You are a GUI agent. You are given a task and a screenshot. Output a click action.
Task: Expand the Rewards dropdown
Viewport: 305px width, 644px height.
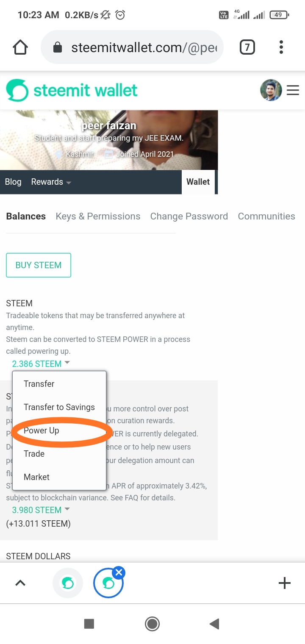click(x=51, y=182)
